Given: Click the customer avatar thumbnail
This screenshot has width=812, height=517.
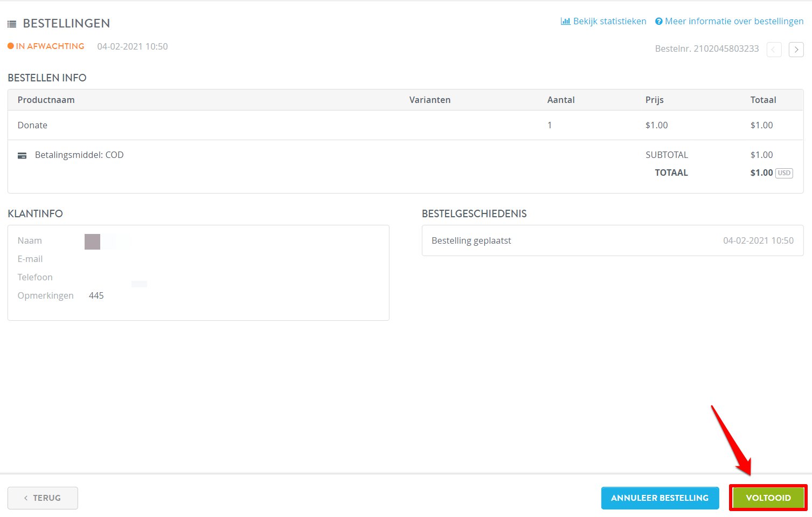Looking at the screenshot, I should coord(92,242).
